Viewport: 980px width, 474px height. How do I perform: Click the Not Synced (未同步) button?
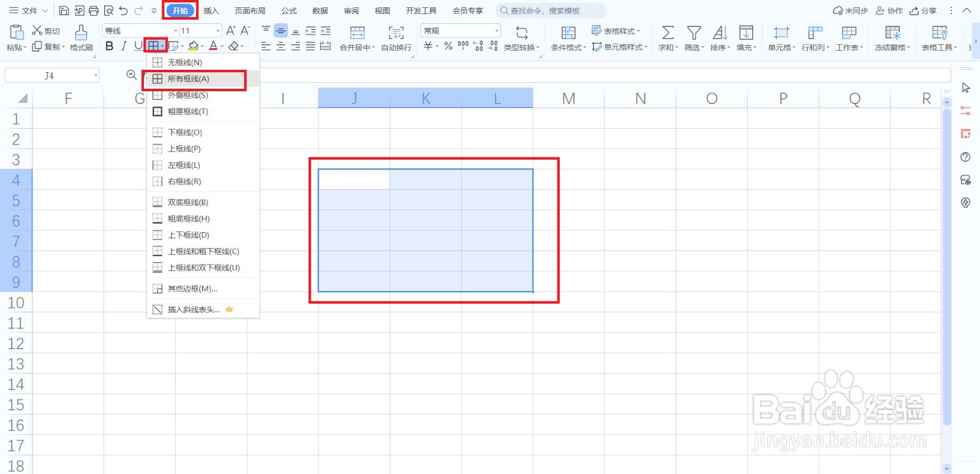point(850,10)
